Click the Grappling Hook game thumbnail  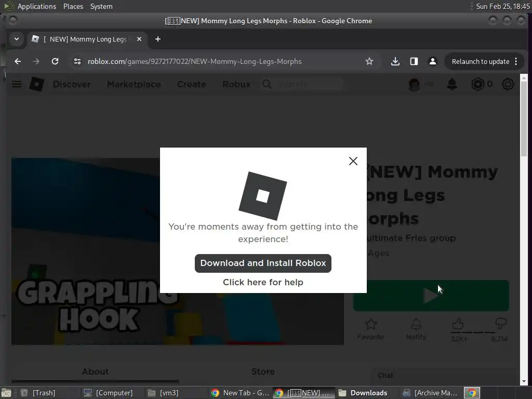coord(178,251)
